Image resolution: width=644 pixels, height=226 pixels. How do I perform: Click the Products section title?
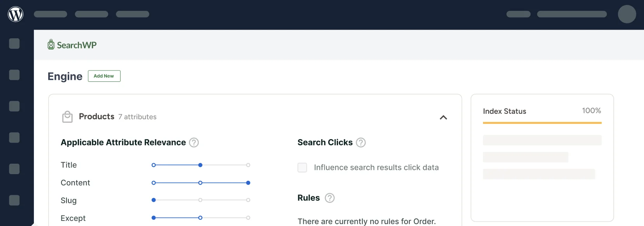coord(96,117)
